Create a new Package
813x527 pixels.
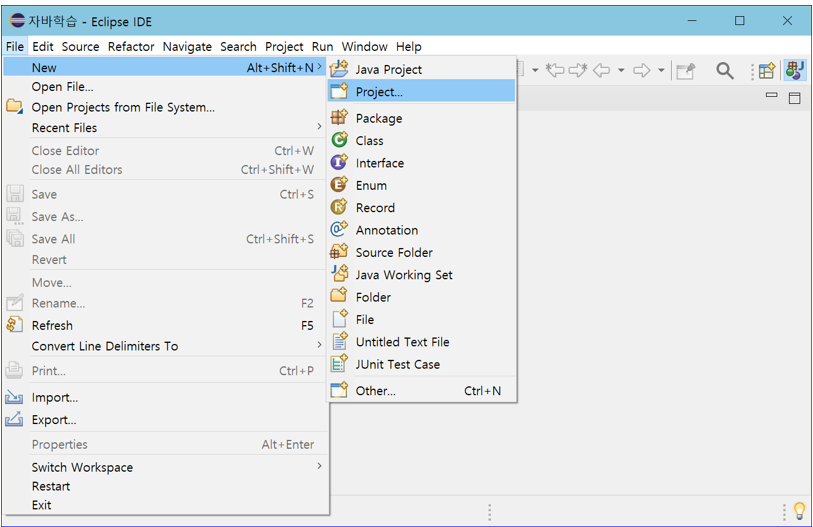point(422,118)
